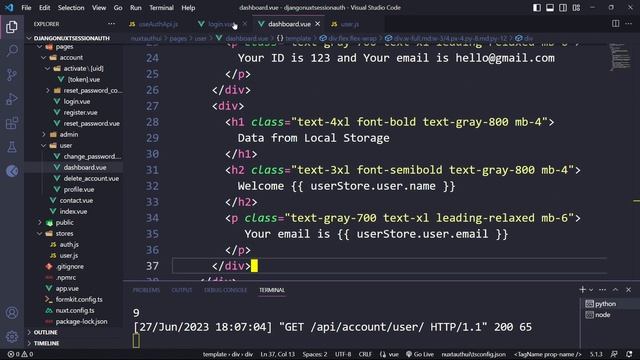The image size is (640, 360).
Task: Open the Search view in activity bar
Action: coord(12,51)
